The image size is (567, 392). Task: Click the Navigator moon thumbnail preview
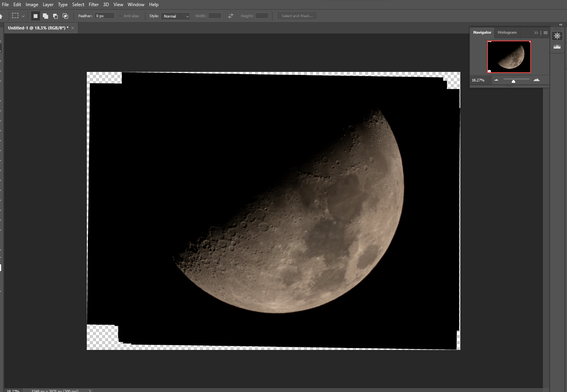click(509, 57)
